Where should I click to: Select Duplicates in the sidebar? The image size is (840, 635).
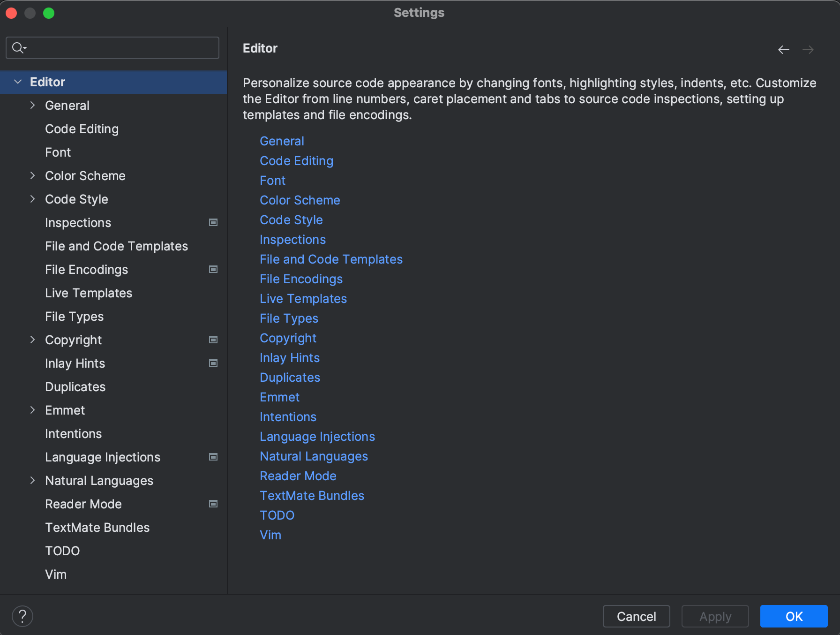(x=75, y=386)
